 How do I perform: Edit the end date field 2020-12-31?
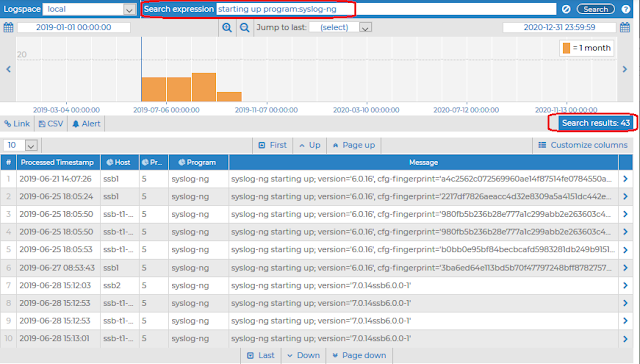[559, 27]
